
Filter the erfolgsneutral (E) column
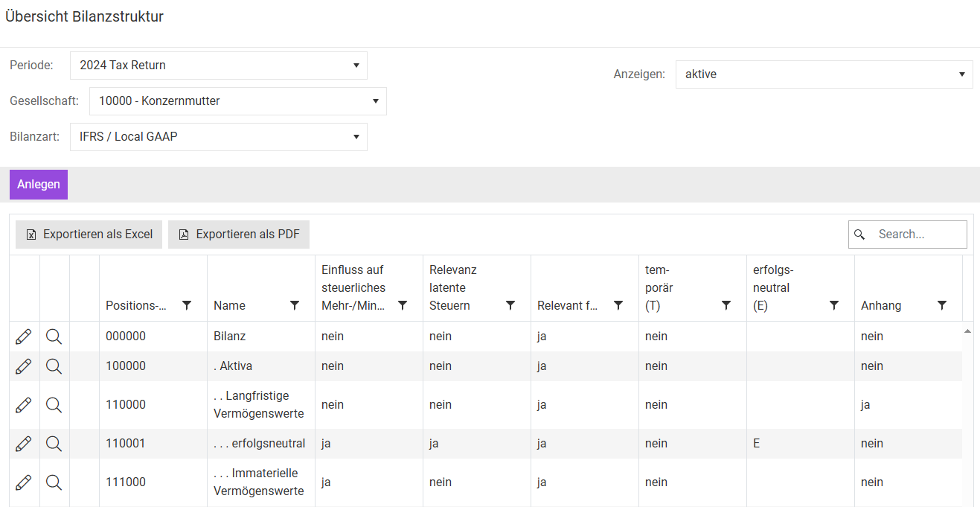pyautogui.click(x=834, y=305)
